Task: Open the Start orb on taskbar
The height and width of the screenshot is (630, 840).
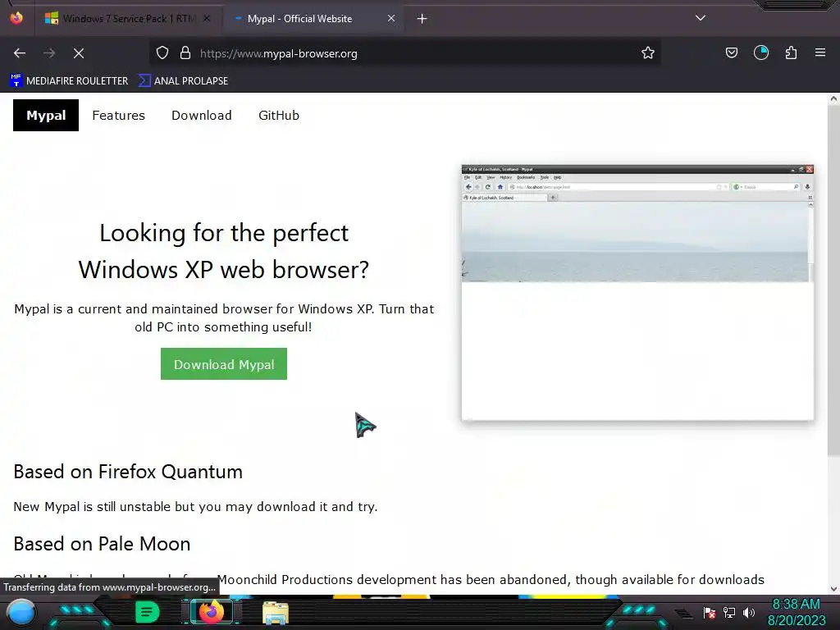Action: pos(21,613)
